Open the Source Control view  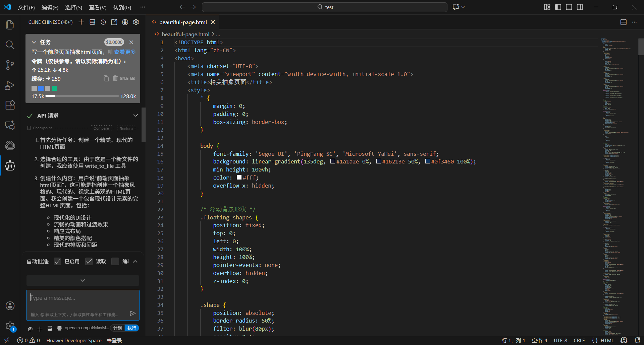point(10,65)
